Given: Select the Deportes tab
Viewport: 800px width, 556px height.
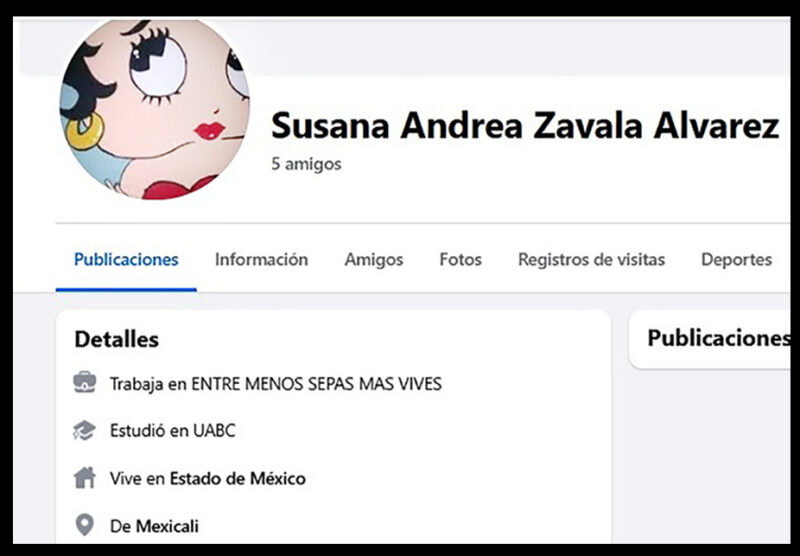Looking at the screenshot, I should pyautogui.click(x=736, y=260).
